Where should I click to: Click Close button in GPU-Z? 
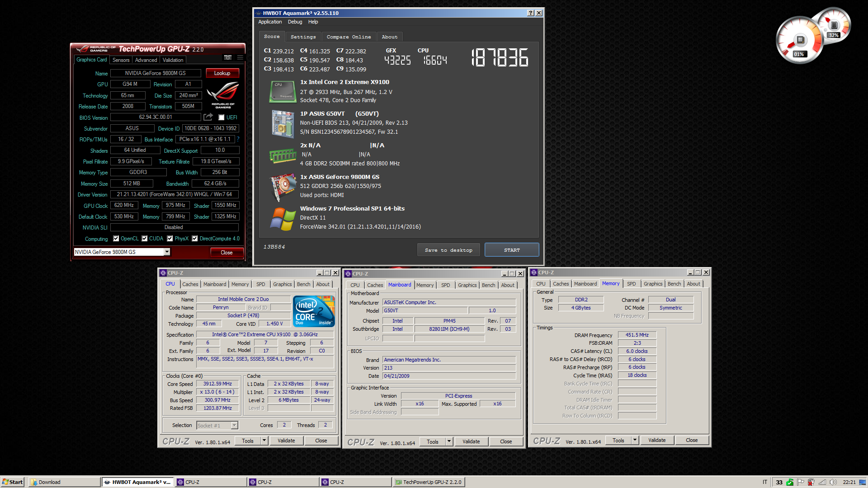tap(226, 253)
